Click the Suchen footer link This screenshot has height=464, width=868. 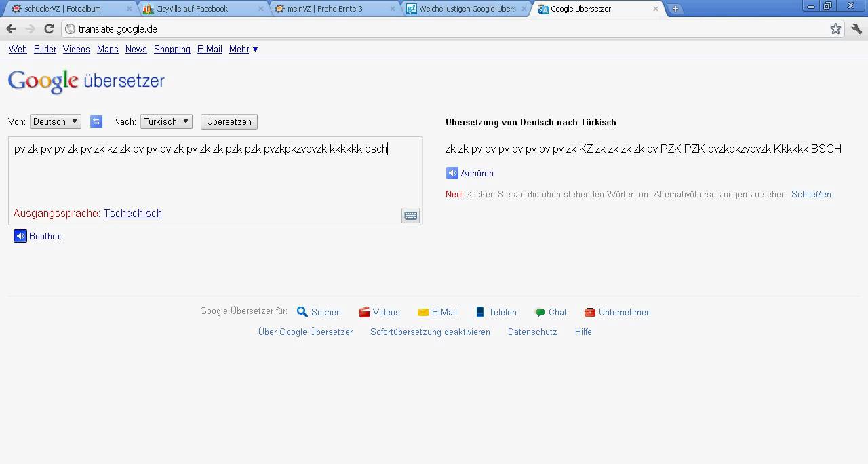326,312
